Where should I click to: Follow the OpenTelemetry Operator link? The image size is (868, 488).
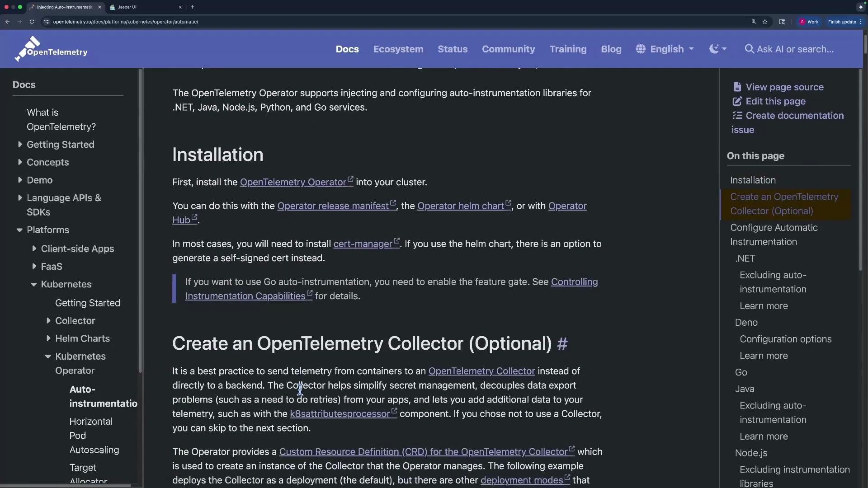[x=297, y=182]
